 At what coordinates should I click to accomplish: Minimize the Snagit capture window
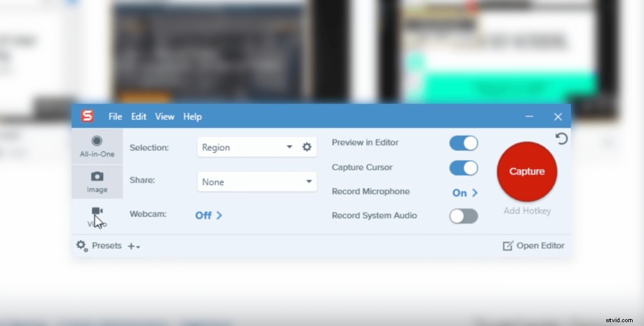coord(529,116)
